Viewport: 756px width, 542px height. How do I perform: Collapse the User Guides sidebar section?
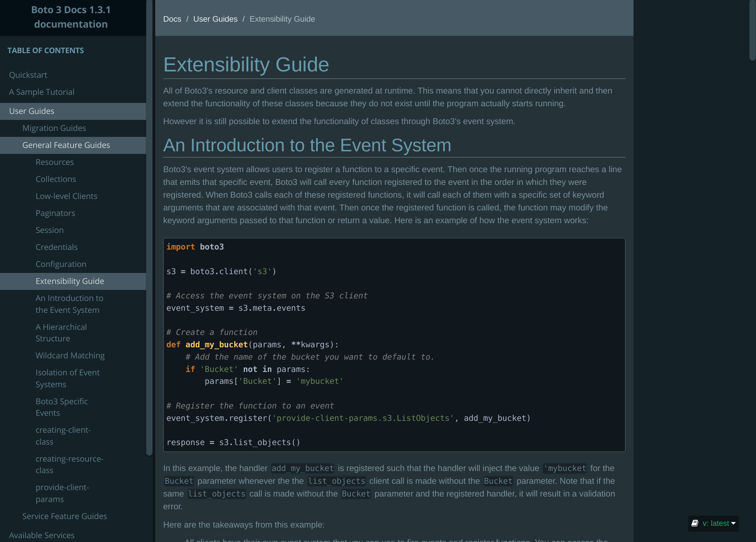(31, 111)
